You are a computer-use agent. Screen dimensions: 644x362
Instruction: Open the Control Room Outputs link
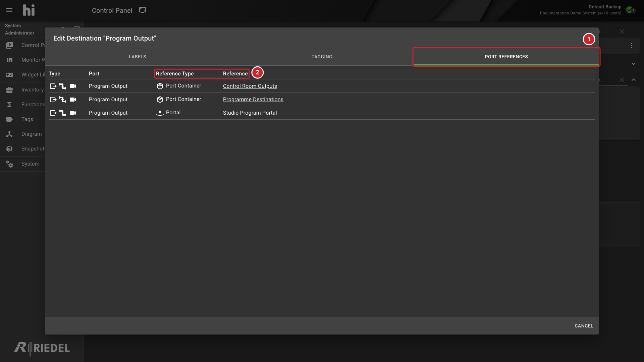(x=250, y=86)
